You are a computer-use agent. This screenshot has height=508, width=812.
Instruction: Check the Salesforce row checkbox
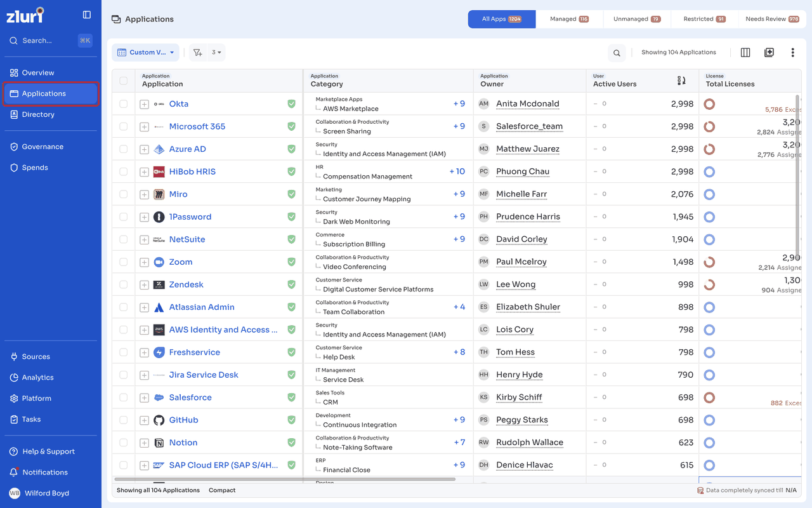click(x=124, y=398)
